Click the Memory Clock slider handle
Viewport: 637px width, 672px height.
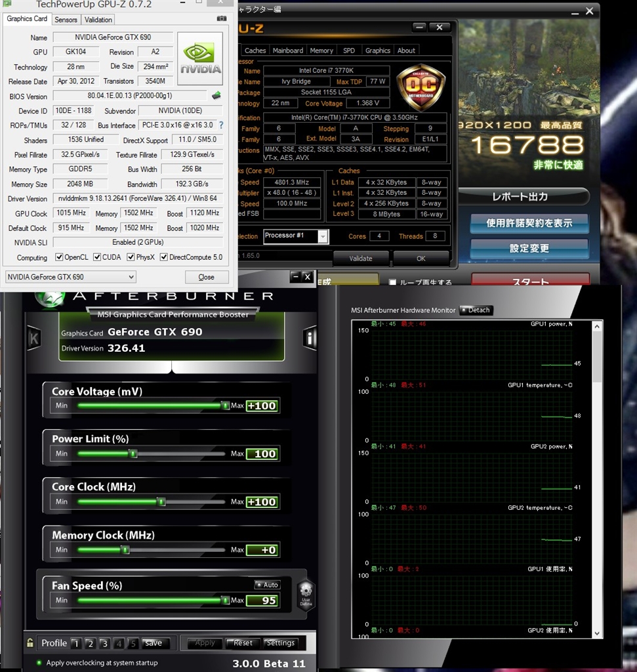pos(125,549)
